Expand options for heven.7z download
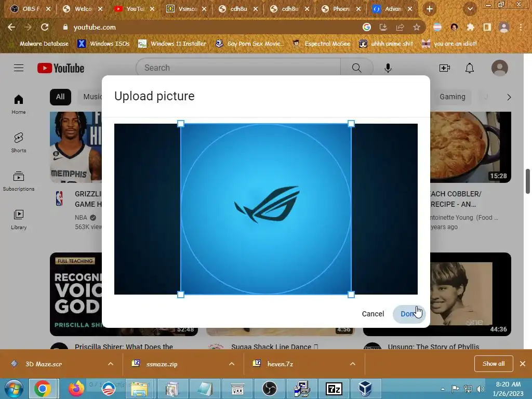Image resolution: width=532 pixels, height=399 pixels. [353, 364]
